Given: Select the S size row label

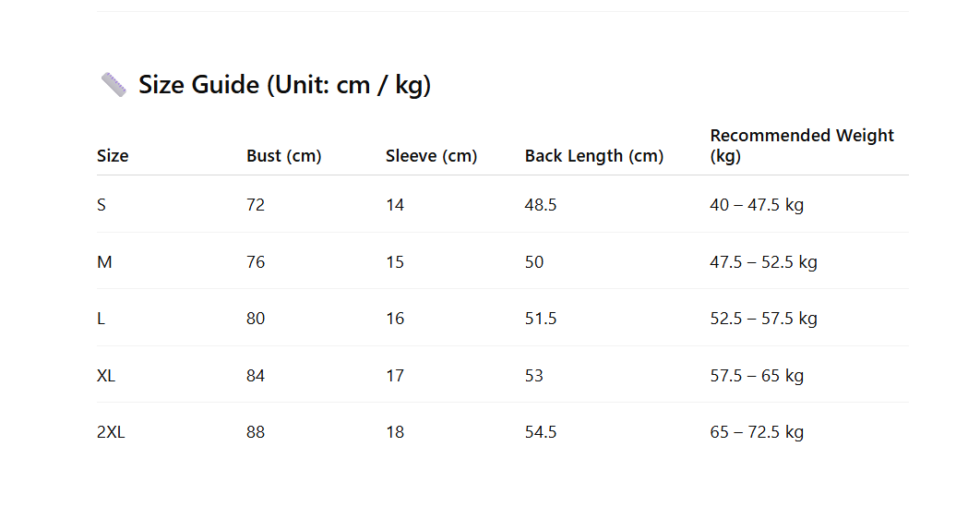Looking at the screenshot, I should click(x=102, y=205).
